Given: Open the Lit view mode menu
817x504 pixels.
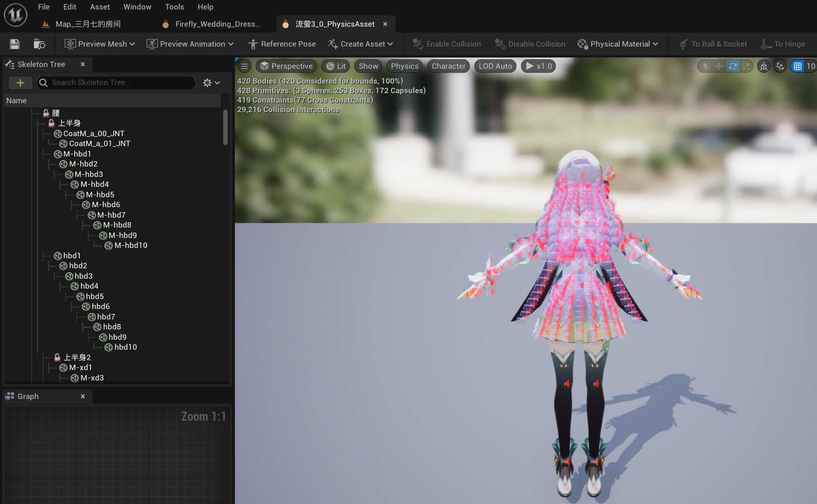Looking at the screenshot, I should click(336, 66).
